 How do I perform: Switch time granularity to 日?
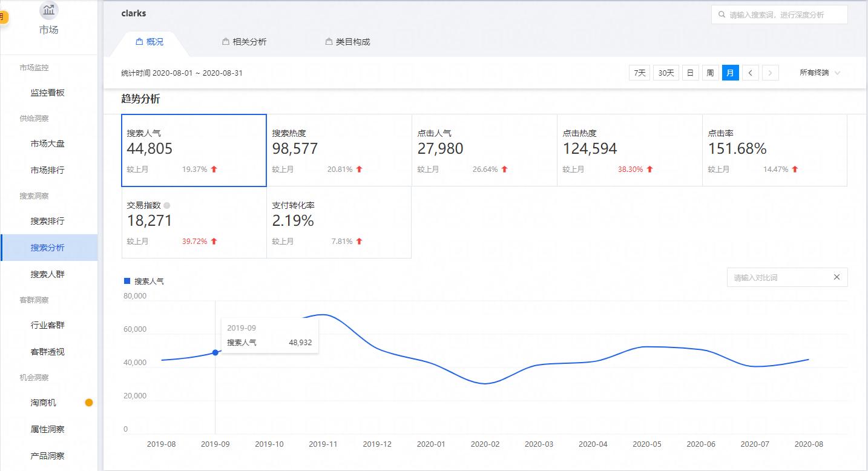690,73
